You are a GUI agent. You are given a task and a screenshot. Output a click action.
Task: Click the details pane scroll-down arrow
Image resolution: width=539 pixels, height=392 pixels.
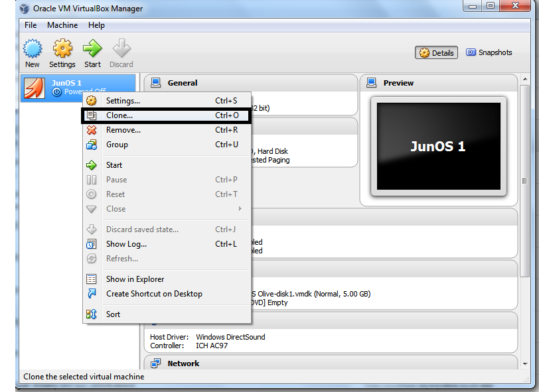(x=525, y=363)
